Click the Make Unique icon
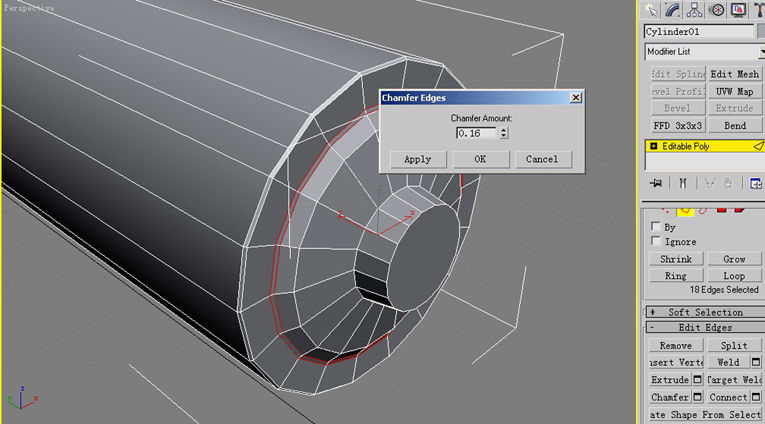Screen dimensions: 765x424 [x=710, y=183]
